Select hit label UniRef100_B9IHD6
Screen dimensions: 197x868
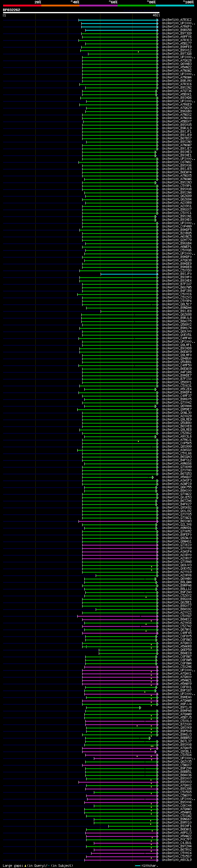pyautogui.click(x=177, y=98)
